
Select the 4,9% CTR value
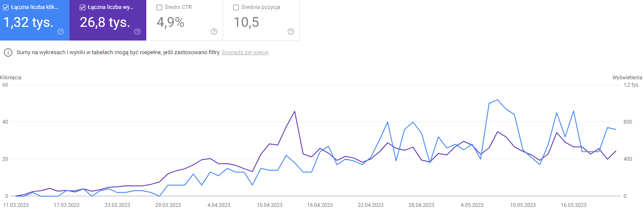pyautogui.click(x=171, y=22)
